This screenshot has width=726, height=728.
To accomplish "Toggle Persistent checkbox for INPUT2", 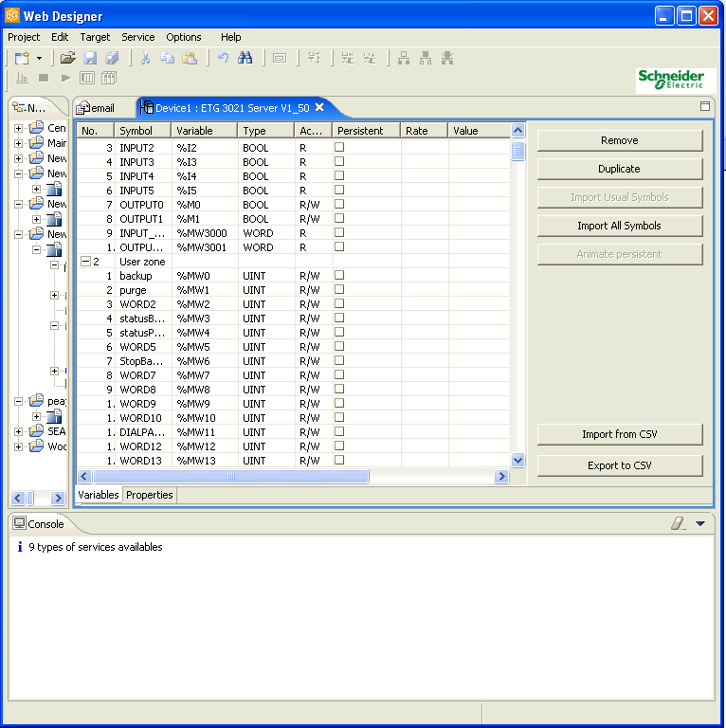I will click(339, 147).
